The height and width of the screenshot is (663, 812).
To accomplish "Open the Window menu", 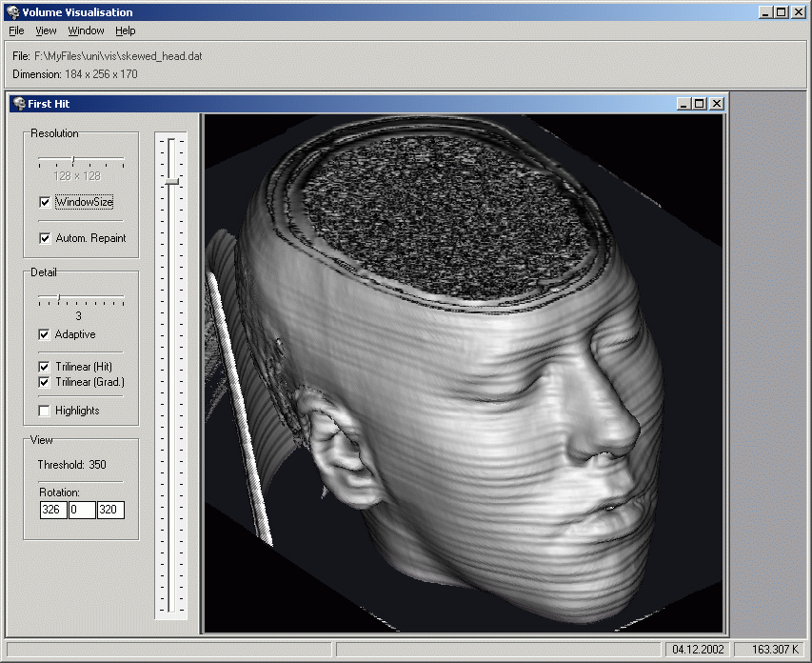I will (86, 30).
